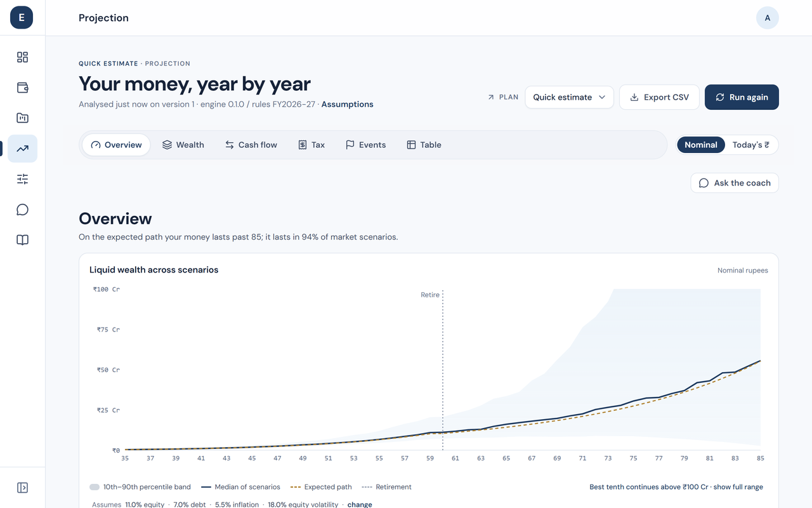812x508 pixels.
Task: Open the Cash flow tab
Action: tap(251, 145)
